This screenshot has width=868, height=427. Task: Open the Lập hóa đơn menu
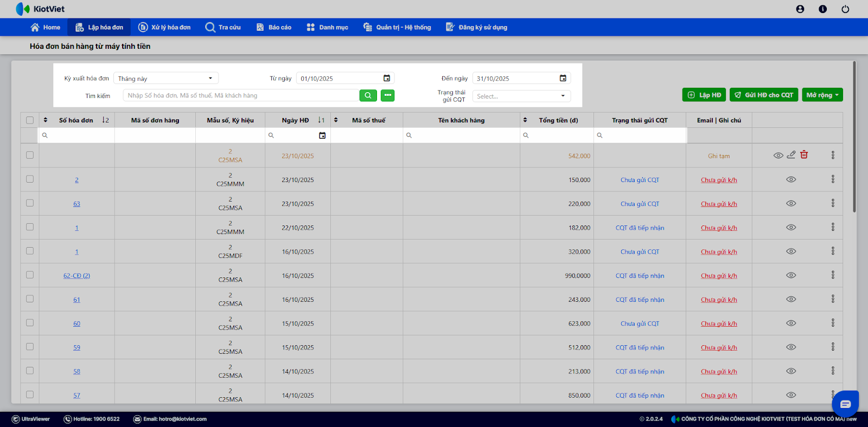(99, 27)
